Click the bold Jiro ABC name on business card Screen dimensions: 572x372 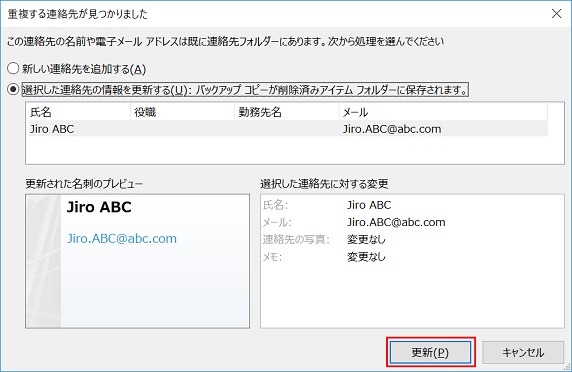click(99, 207)
